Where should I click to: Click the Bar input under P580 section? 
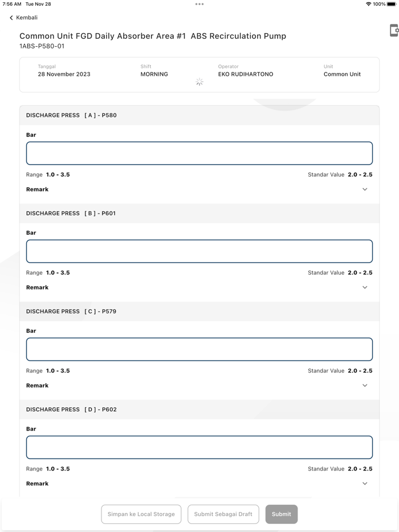[199, 153]
